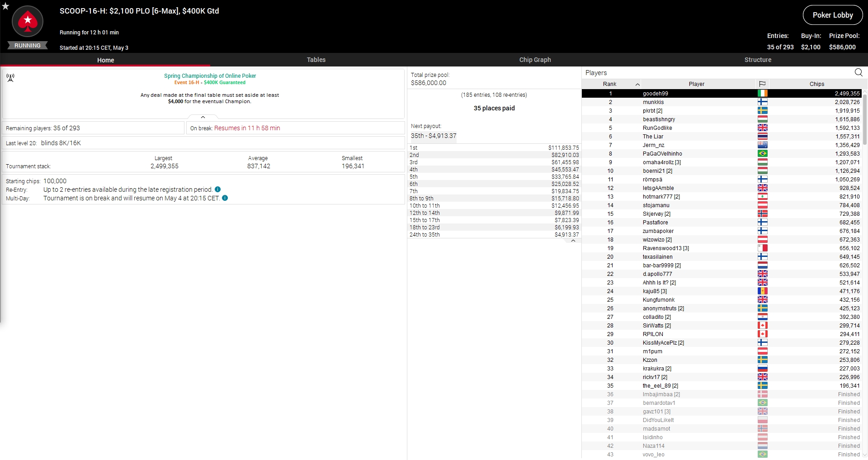Viewport: 868px width, 460px height.
Task: Open the Structure tab
Action: 758,60
